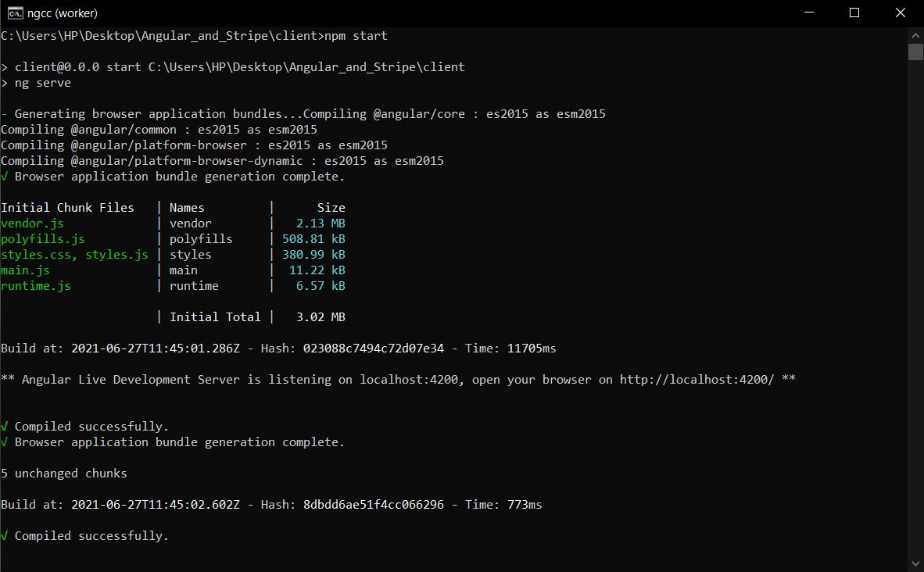Click the scrollbar thumb near the top
Screen dimensions: 924x572
point(915,52)
